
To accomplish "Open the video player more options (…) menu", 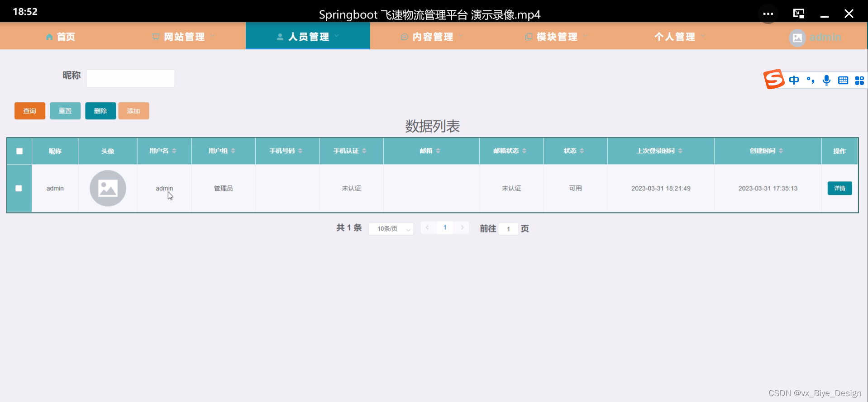I will [x=768, y=14].
